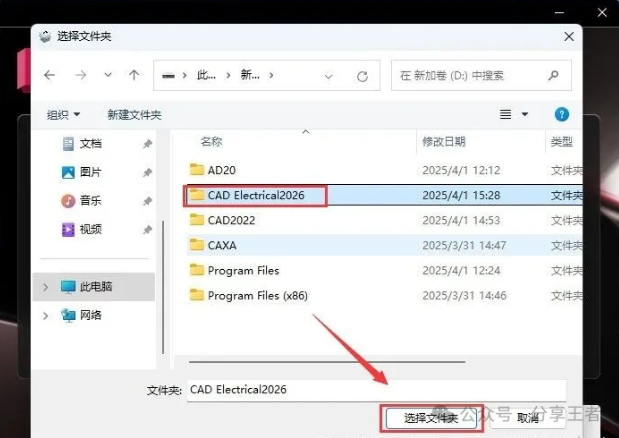Unpin 图片 using its pin icon
Screen dimensions: 619x438
coord(147,172)
